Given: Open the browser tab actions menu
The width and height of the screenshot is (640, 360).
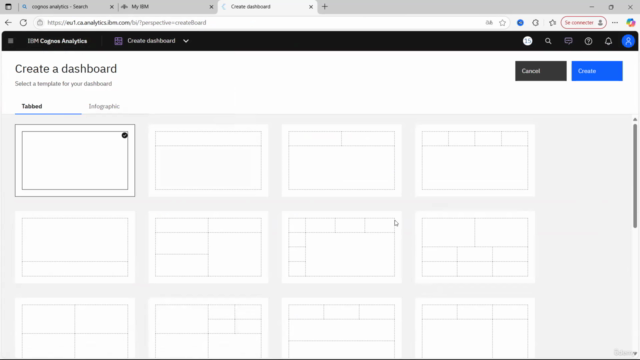Looking at the screenshot, I should point(8,7).
